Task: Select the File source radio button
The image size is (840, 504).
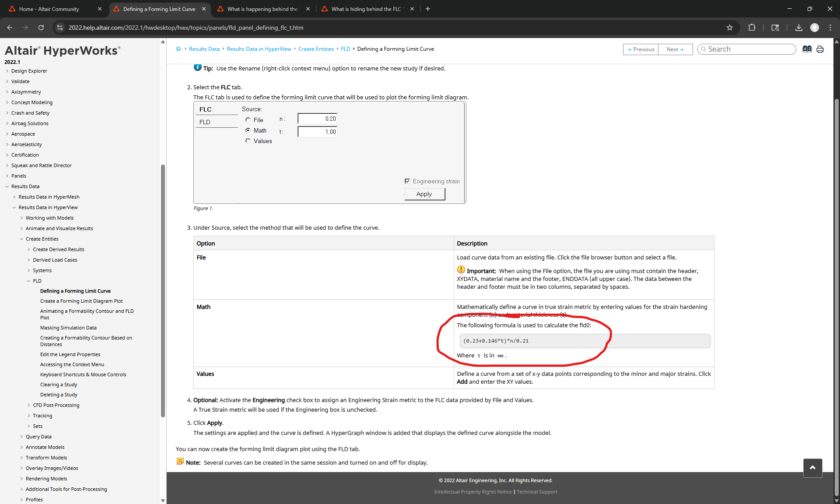Action: [x=248, y=120]
